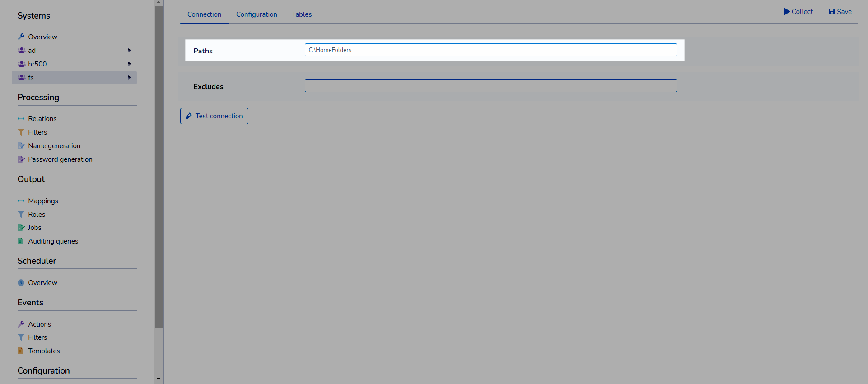Click the clock icon beside Scheduler Overview

(21, 283)
